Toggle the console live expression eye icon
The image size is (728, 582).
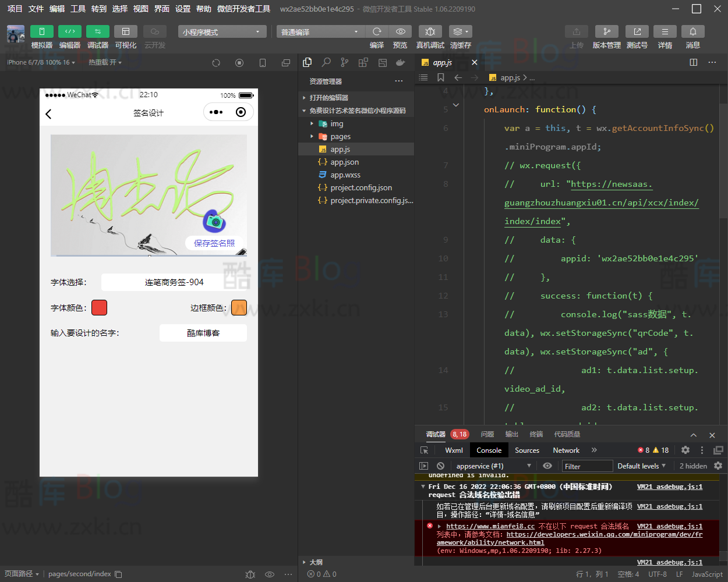[x=547, y=466]
